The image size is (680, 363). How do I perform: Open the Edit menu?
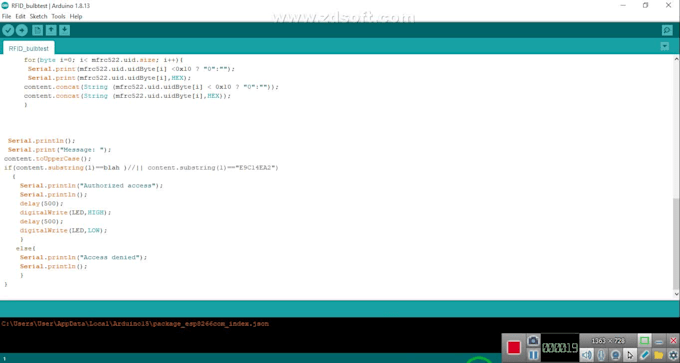[20, 16]
